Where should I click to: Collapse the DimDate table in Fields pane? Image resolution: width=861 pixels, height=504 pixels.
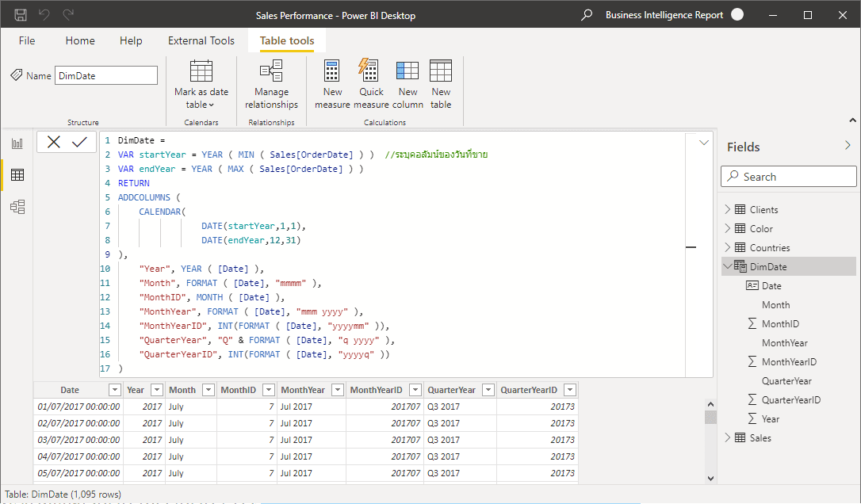pos(729,266)
